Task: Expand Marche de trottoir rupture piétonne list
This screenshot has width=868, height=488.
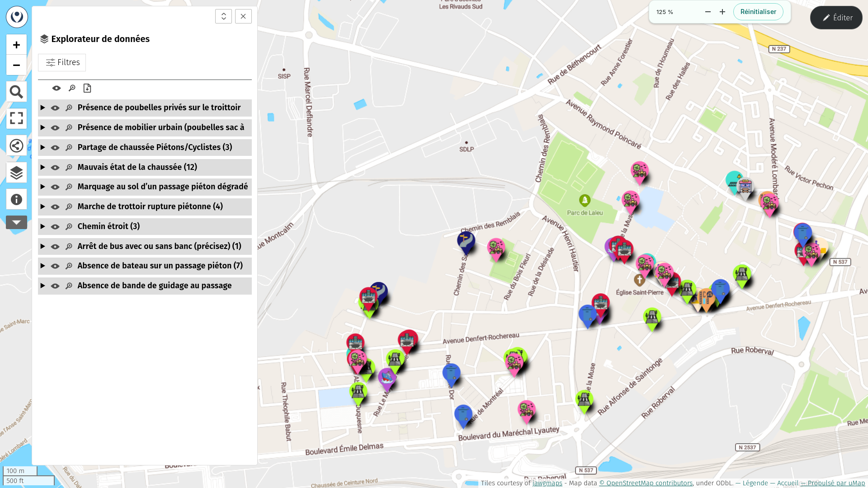Action: 42,206
